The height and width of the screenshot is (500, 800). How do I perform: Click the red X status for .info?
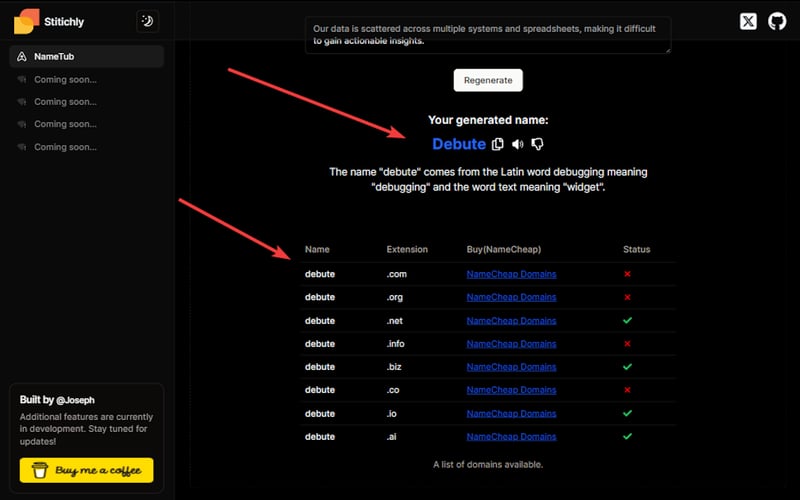click(627, 344)
